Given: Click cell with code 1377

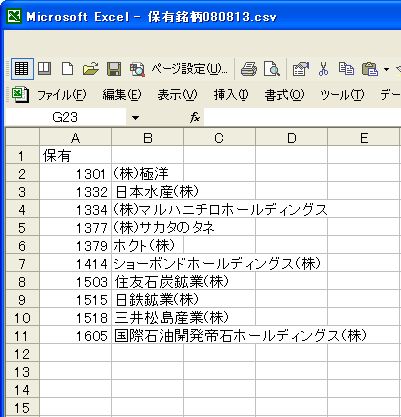Looking at the screenshot, I should tap(75, 227).
